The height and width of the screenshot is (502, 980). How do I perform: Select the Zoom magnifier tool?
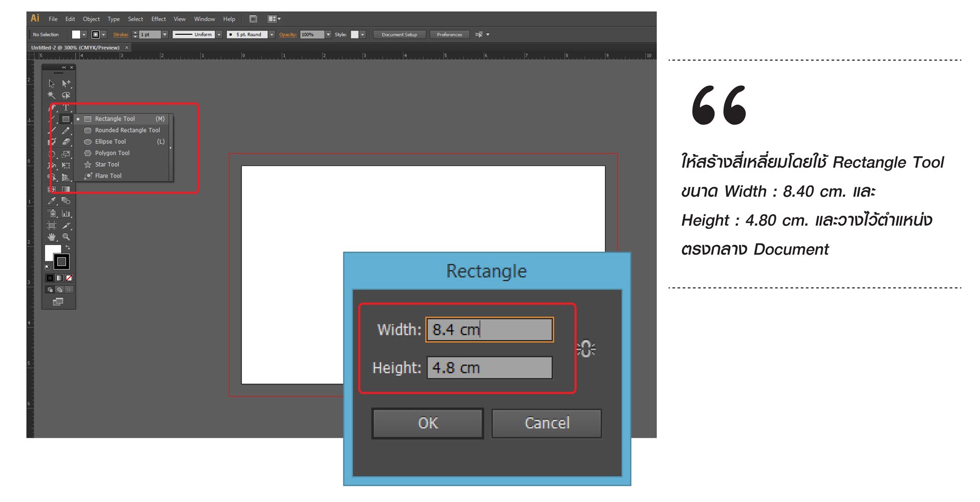click(x=66, y=237)
